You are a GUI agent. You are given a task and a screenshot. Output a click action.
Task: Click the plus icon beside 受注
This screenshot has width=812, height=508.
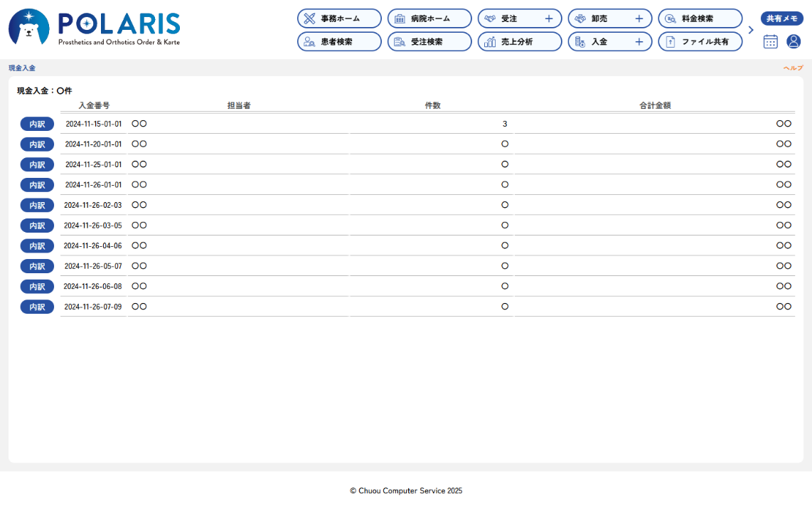548,18
